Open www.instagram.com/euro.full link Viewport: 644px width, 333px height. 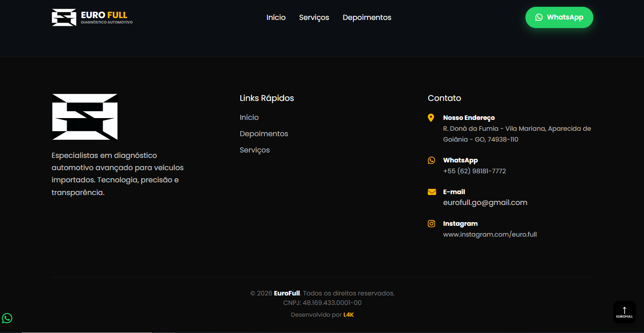490,234
